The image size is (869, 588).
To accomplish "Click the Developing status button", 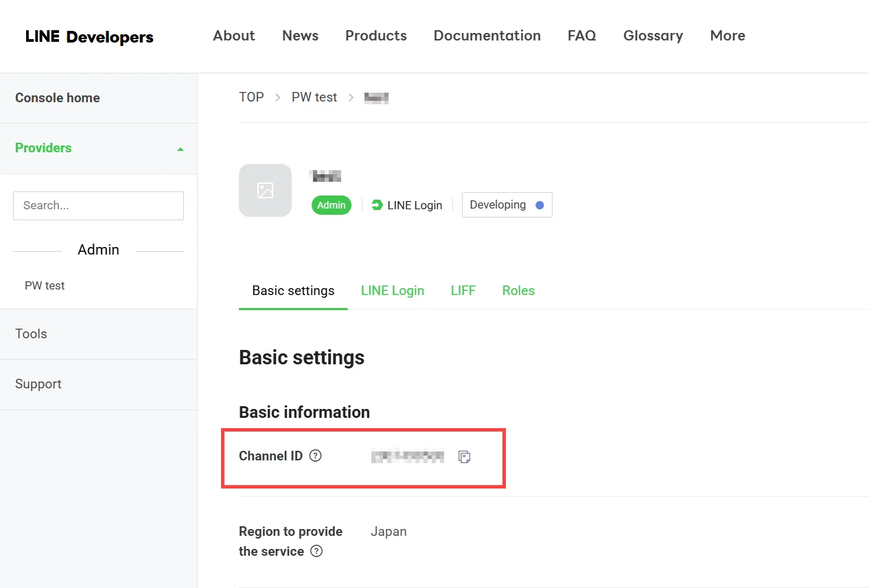I will coord(507,204).
